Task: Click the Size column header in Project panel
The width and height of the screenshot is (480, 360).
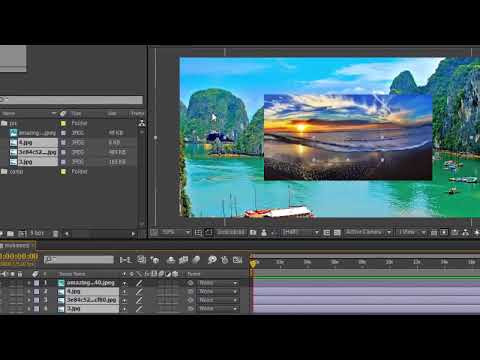Action: (x=112, y=114)
